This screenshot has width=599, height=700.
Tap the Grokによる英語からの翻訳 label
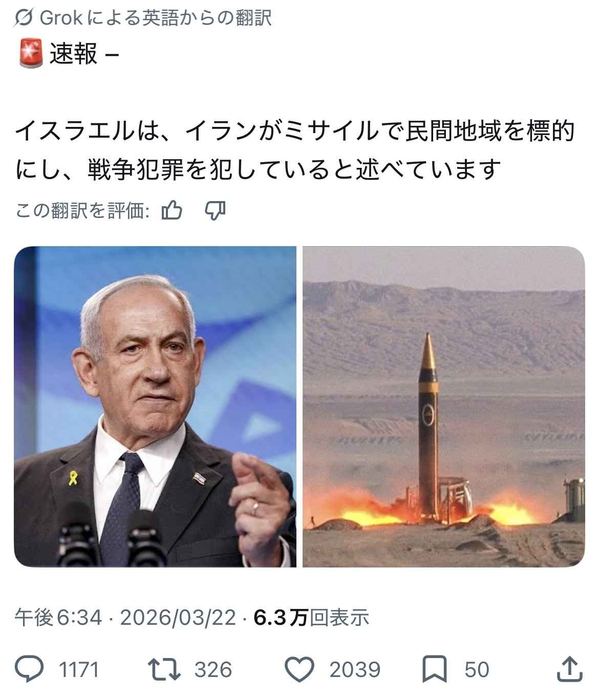(155, 19)
